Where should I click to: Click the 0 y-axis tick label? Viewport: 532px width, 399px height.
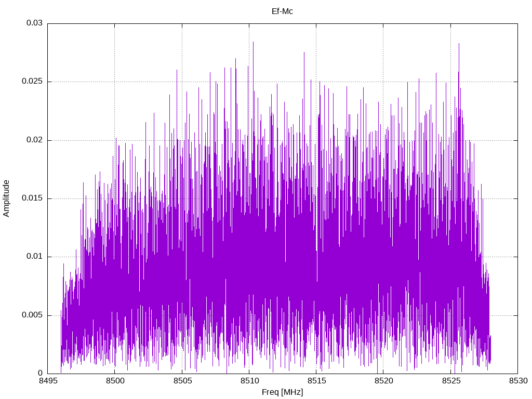point(41,373)
